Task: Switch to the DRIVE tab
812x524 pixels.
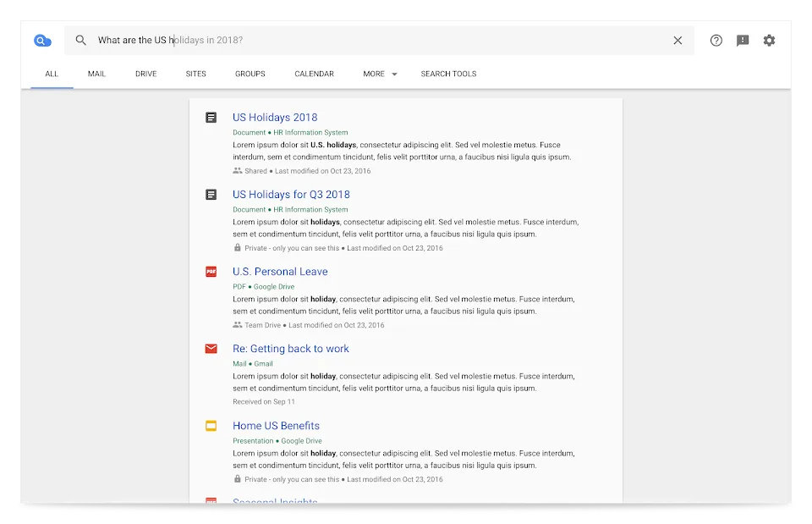Action: 146,74
